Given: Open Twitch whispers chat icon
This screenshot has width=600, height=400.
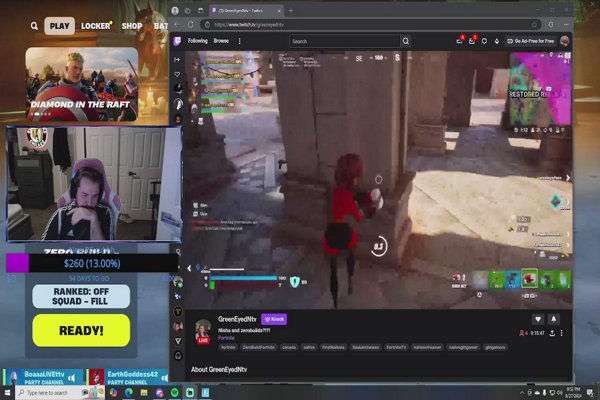Looking at the screenshot, I should pyautogui.click(x=484, y=41).
